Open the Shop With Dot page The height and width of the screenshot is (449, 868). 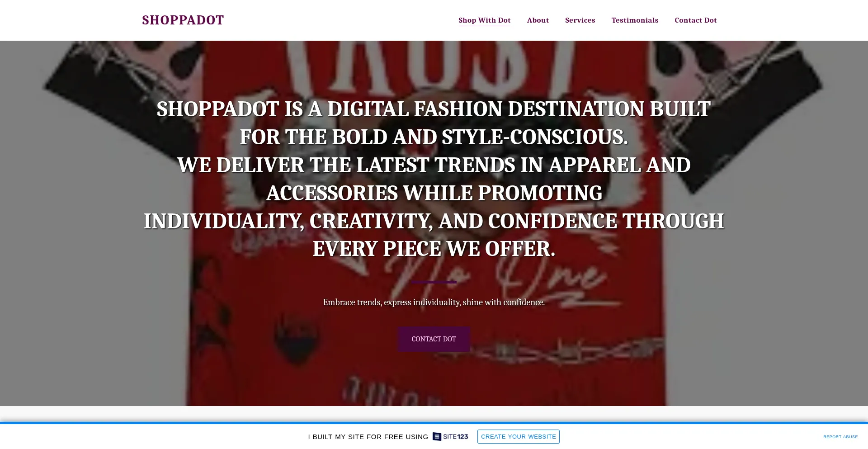[484, 20]
